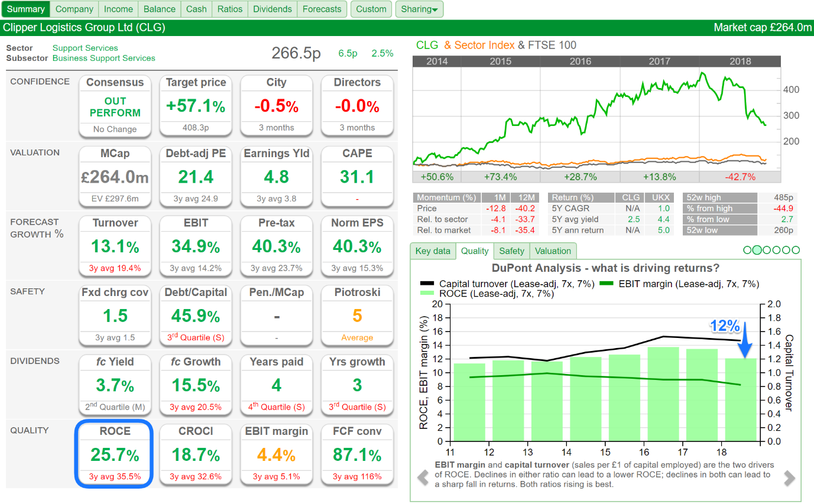Viewport: 814px width, 504px height.
Task: Click the EBIT forecast growth card
Action: click(196, 246)
